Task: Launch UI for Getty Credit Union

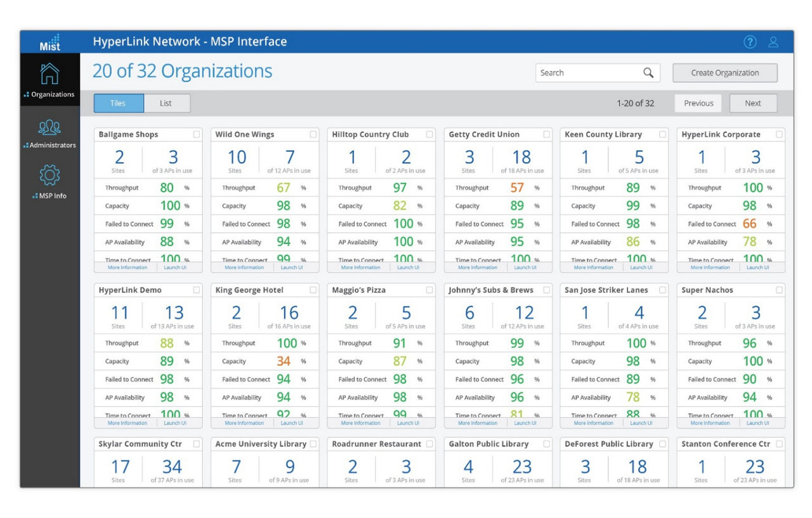Action: 525,267
